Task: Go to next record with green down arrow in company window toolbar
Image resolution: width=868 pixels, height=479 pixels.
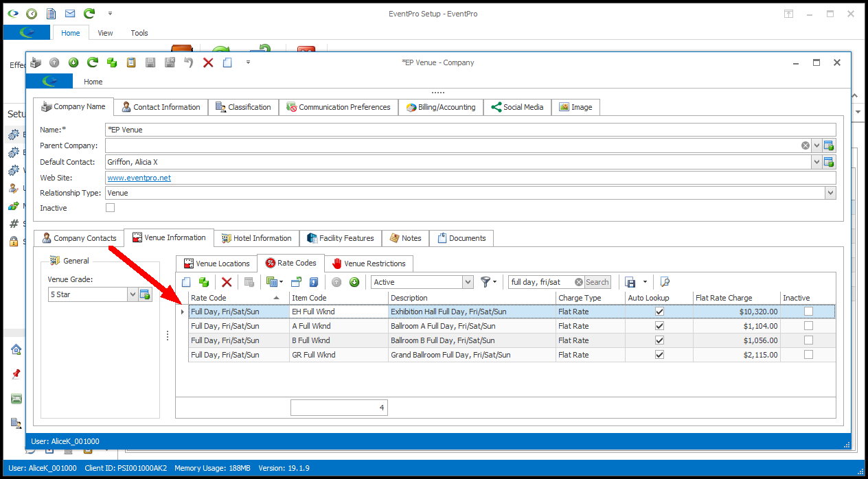Action: [x=73, y=62]
